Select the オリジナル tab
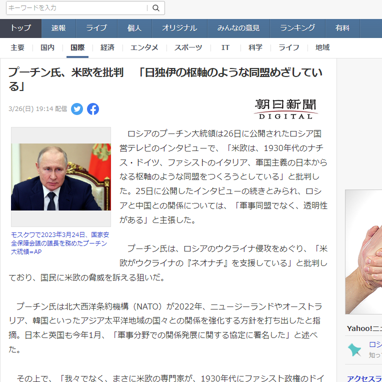Viewport: 382px width, 382px height. pyautogui.click(x=179, y=28)
